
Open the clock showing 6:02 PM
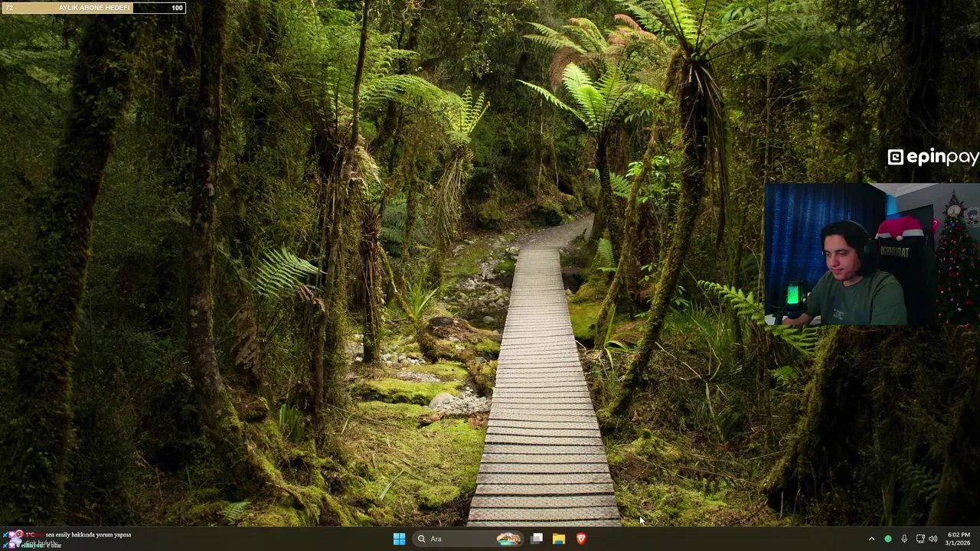pyautogui.click(x=959, y=539)
